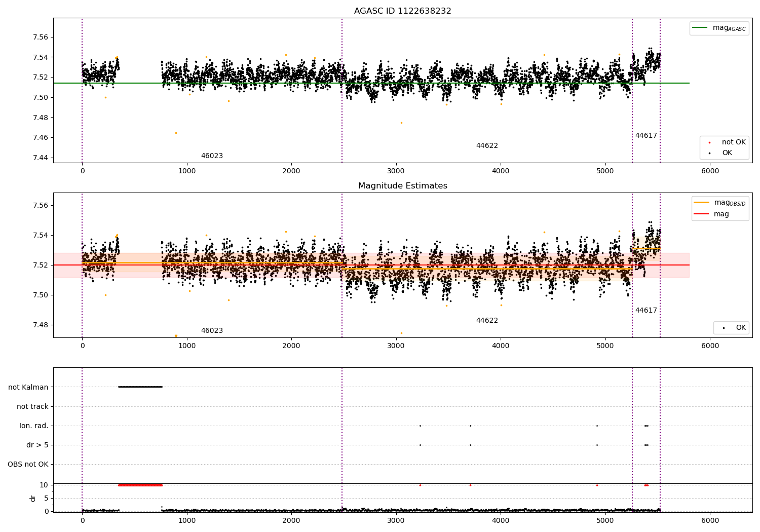
Task: Click the 'not track' row label
Action: [x=32, y=406]
